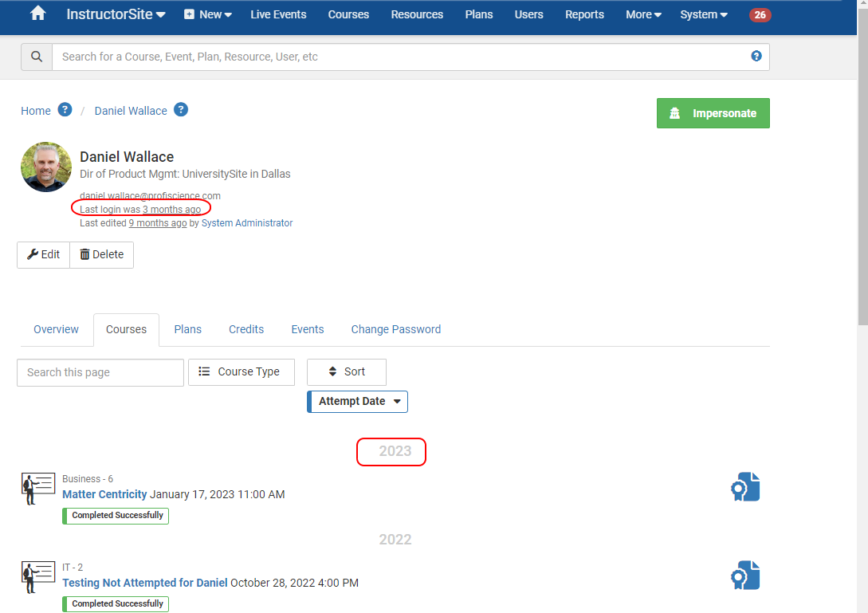
Task: Open System Administrator link
Action: [x=247, y=223]
